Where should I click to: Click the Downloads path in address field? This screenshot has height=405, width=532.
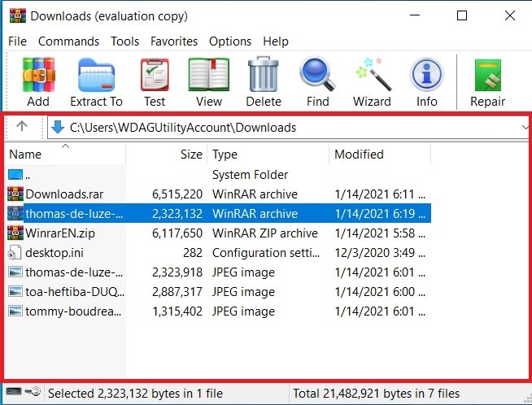183,128
